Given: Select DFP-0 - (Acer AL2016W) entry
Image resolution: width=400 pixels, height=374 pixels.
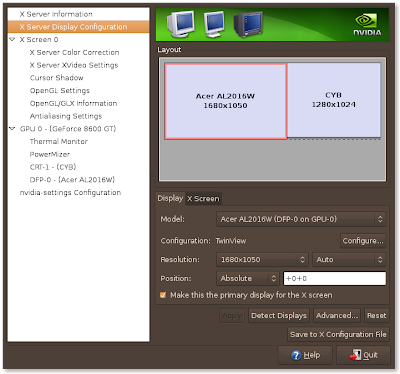Looking at the screenshot, I should coord(72,180).
